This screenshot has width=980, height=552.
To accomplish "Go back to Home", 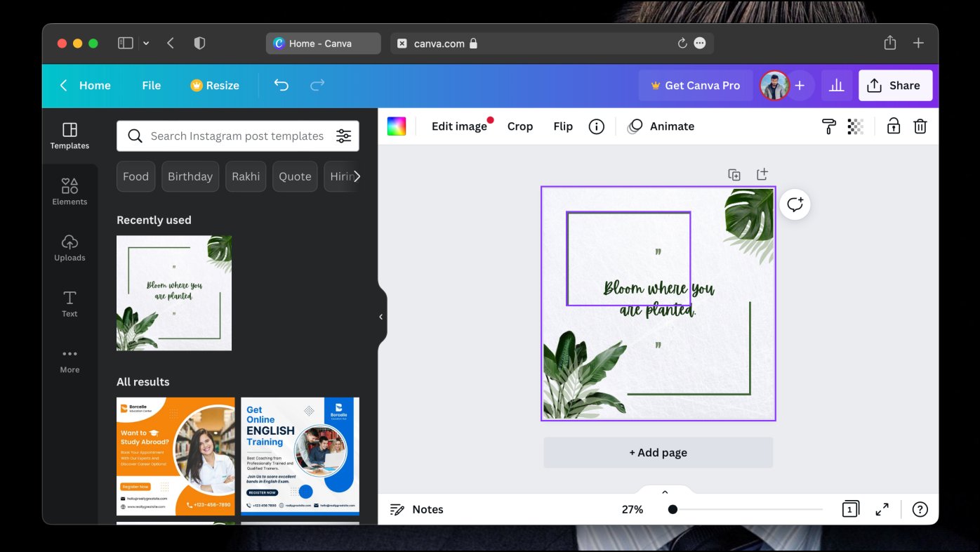I will tap(85, 85).
